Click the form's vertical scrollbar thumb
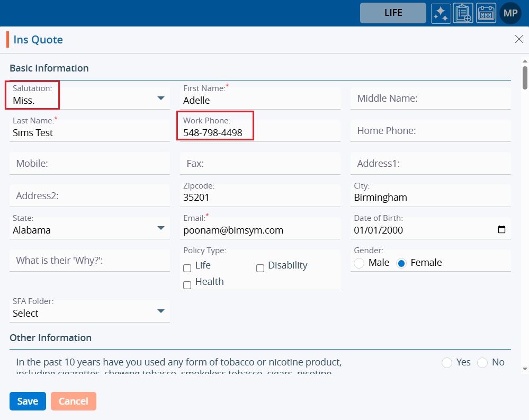529x420 pixels. click(x=525, y=77)
